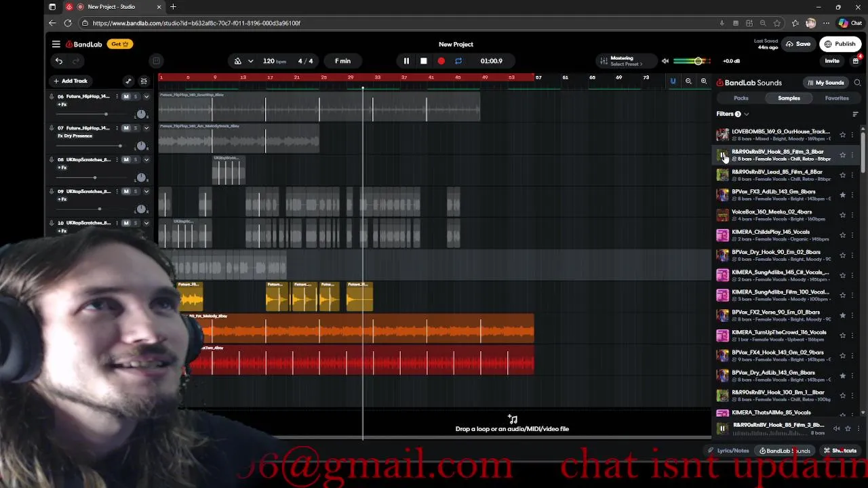This screenshot has height=488, width=868.
Task: Toggle the metronome icon
Action: [x=237, y=61]
